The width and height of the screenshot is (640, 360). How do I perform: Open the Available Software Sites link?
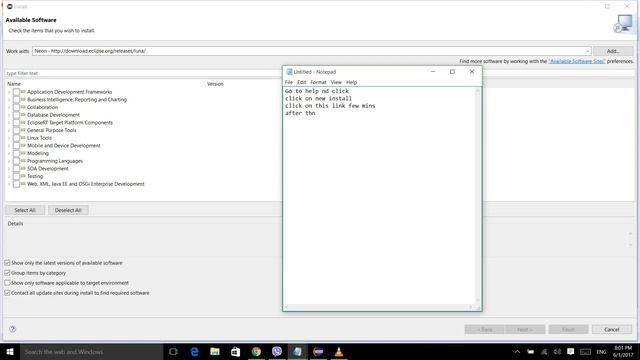tap(577, 61)
